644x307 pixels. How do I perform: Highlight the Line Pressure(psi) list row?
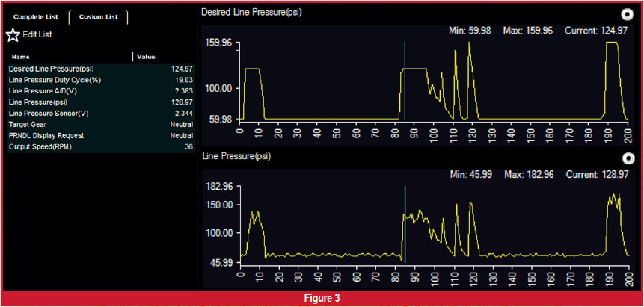[x=100, y=102]
